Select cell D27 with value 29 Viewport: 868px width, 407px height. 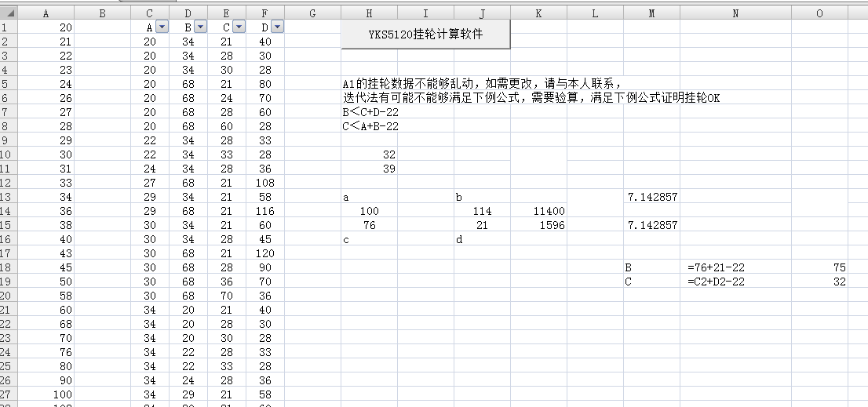188,394
